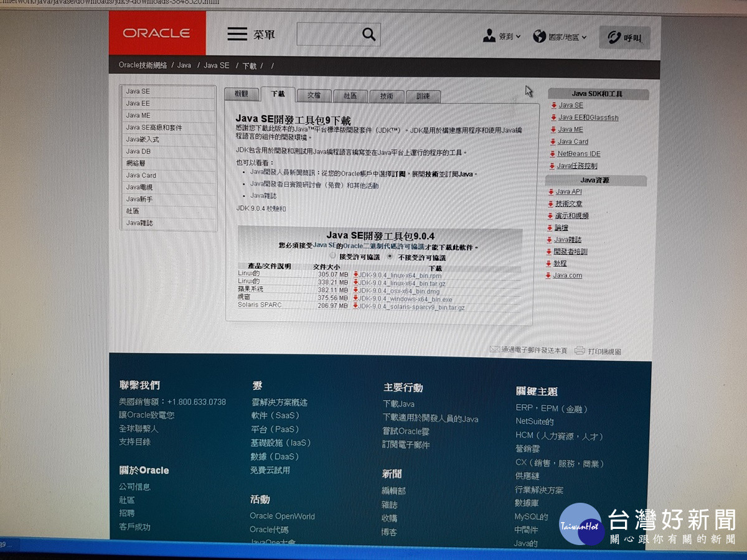Download JDK-9.0.4_windows-x64_bin.exe file
The width and height of the screenshot is (747, 560).
(x=405, y=299)
